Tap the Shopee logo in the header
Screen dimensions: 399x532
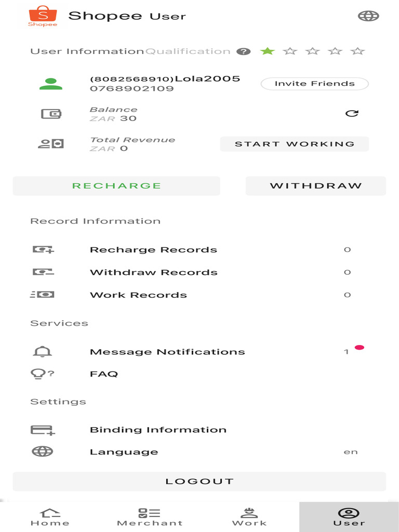pos(43,16)
